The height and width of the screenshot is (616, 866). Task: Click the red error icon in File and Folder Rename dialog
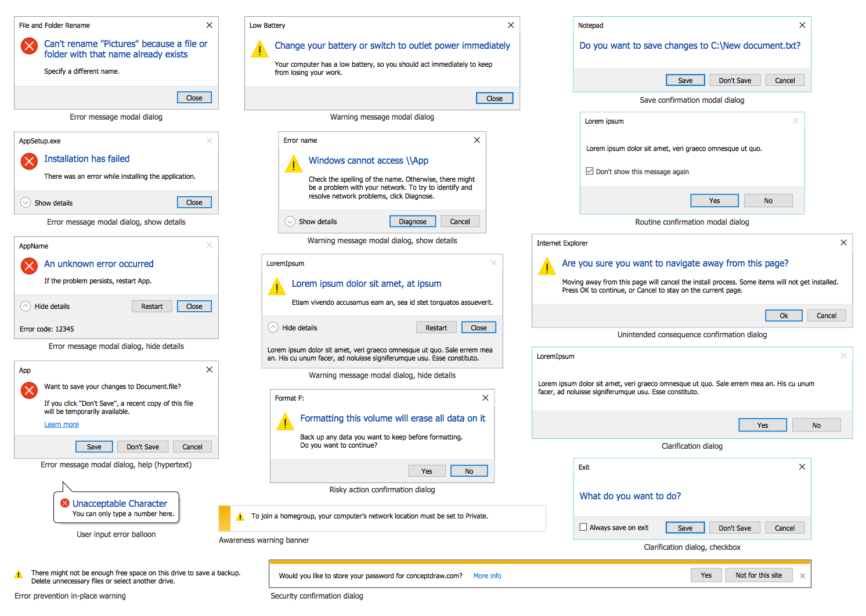[x=29, y=46]
